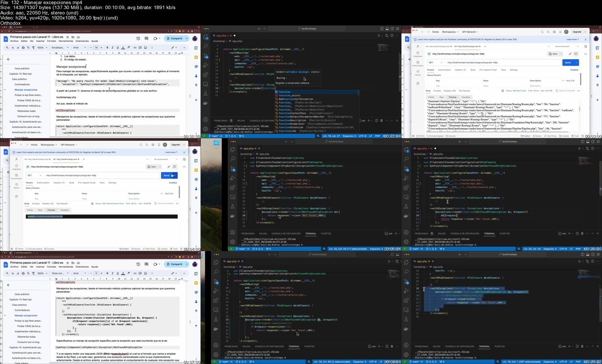Toggle secondary sidebar layout icon in 00:02:04 frame
602x364 pixels.
[x=392, y=29]
